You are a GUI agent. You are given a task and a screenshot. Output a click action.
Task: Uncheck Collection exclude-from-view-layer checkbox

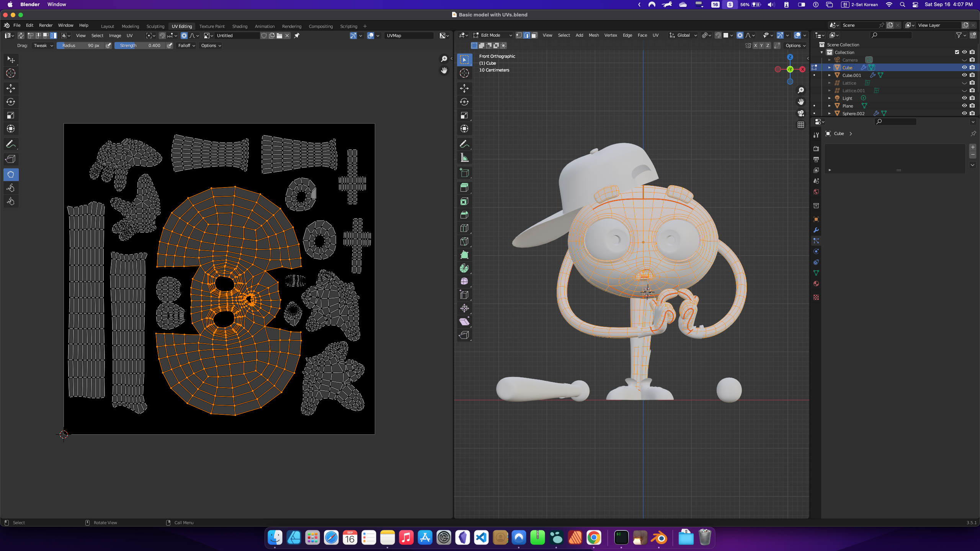(x=957, y=52)
